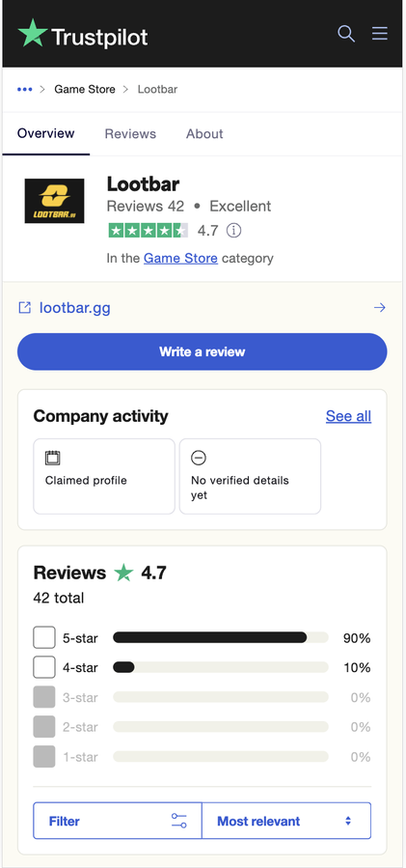Click the filter sliders icon
The height and width of the screenshot is (868, 406).
(178, 821)
